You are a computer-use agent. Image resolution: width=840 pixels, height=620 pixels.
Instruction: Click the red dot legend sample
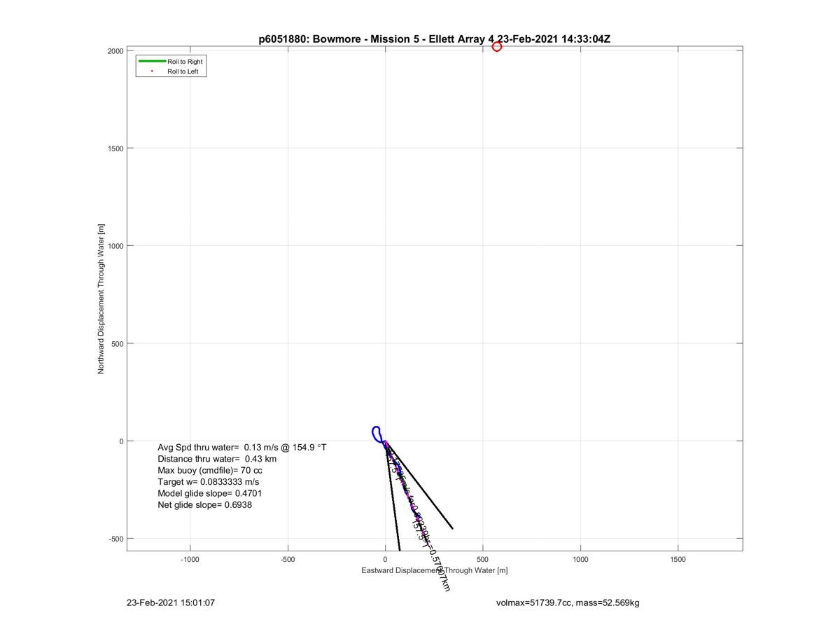152,71
